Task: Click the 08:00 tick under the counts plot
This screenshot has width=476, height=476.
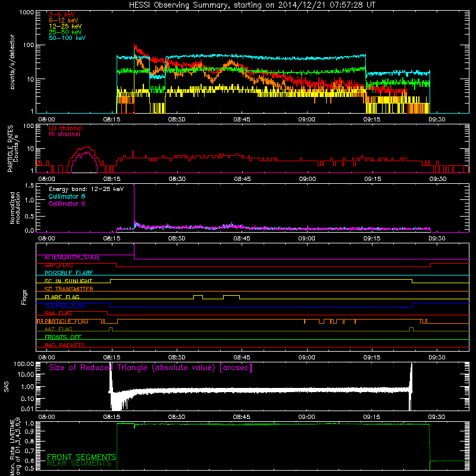Action: click(47, 120)
